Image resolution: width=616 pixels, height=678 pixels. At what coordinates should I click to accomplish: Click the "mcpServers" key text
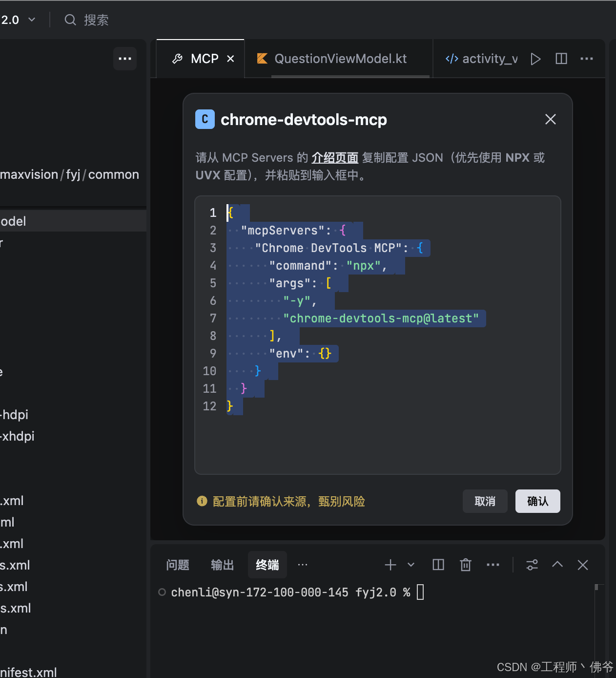tap(283, 231)
